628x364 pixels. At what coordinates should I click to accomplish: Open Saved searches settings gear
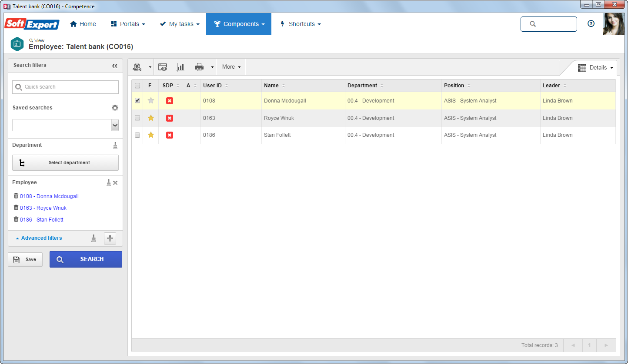coord(115,108)
